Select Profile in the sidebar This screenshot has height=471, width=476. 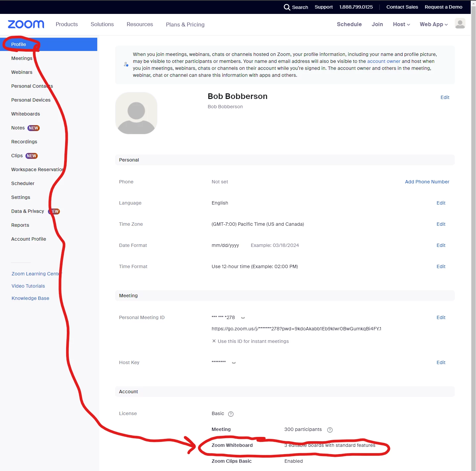coord(49,44)
